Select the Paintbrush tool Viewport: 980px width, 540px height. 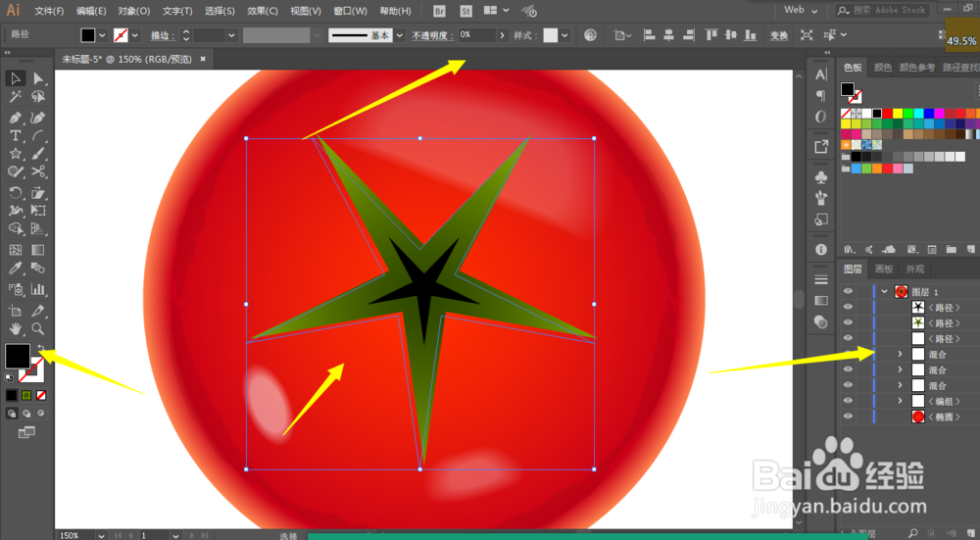tap(38, 154)
